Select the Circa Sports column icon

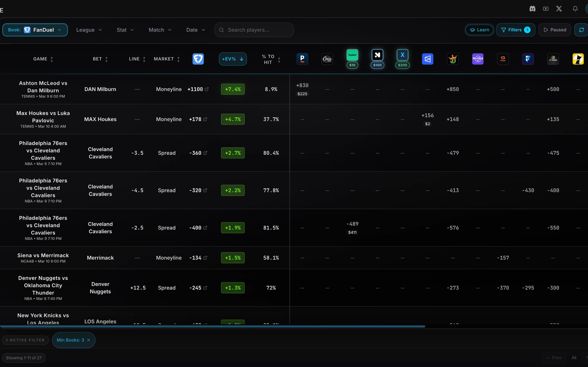coord(327,59)
